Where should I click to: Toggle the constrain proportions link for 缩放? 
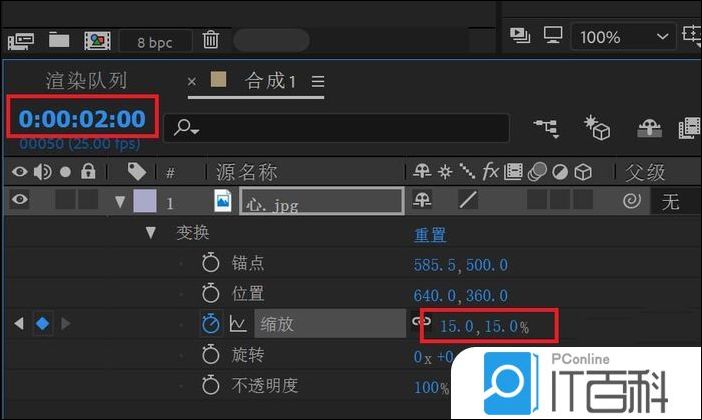[421, 321]
